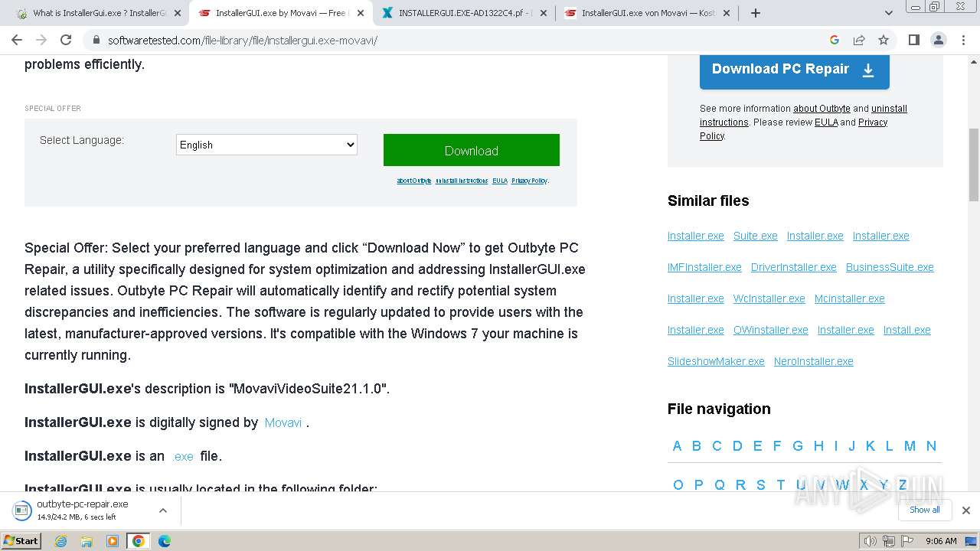Open the tab search dropdown

click(889, 13)
